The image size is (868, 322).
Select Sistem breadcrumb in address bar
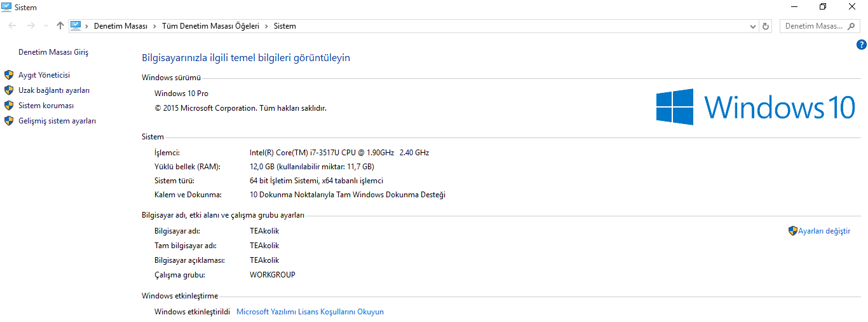pos(285,26)
